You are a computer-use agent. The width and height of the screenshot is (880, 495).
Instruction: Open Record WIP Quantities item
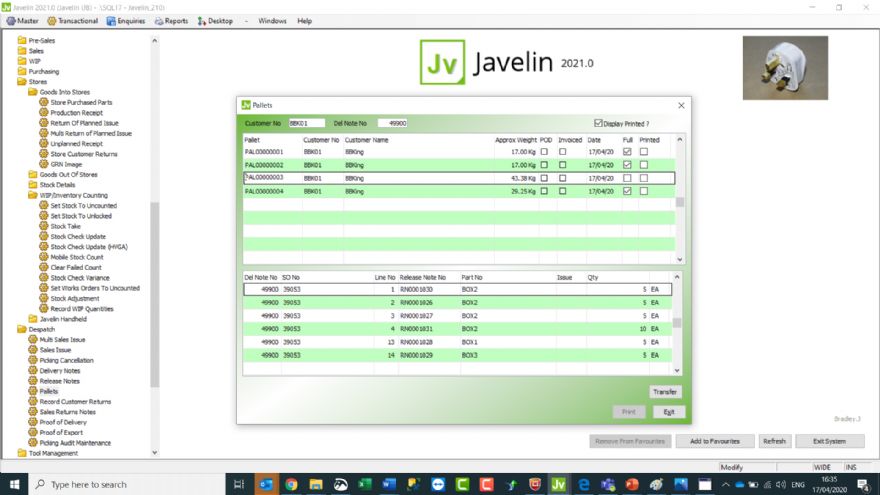click(82, 309)
